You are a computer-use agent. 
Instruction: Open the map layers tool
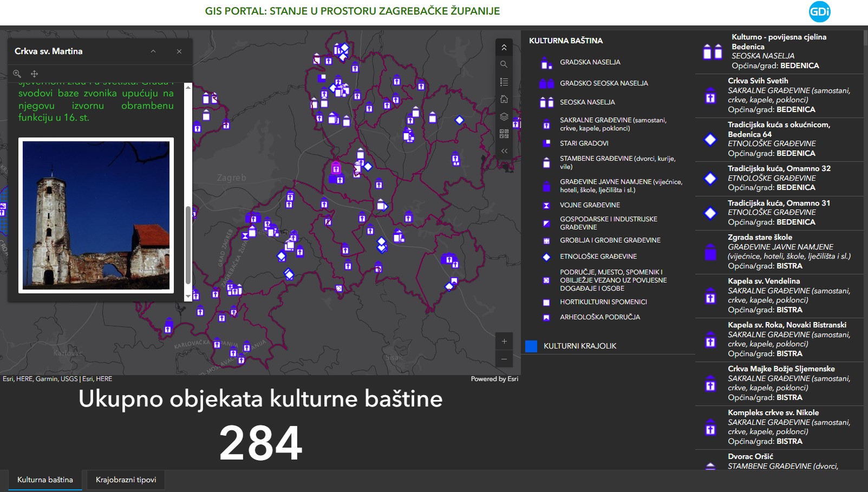click(x=504, y=116)
